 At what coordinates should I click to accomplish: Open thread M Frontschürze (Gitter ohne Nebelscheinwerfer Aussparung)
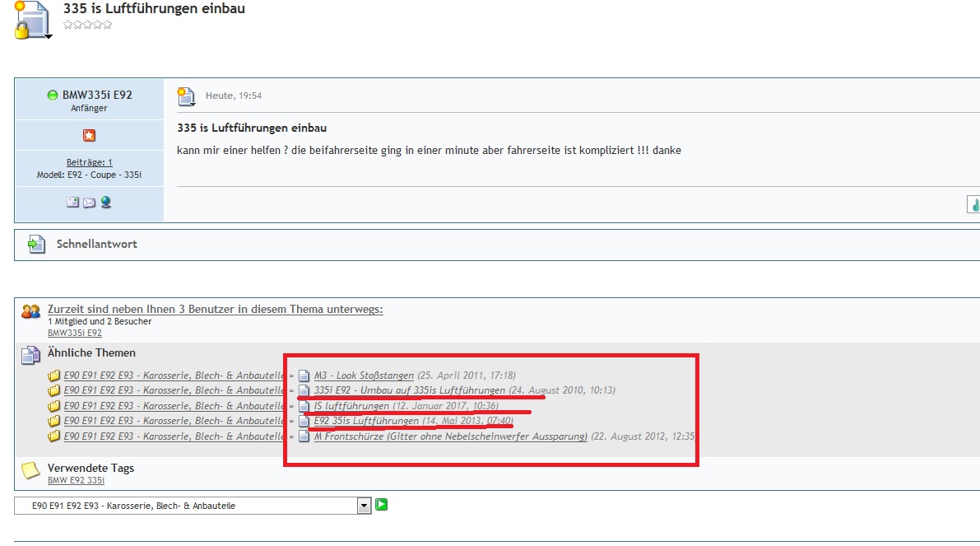(451, 436)
